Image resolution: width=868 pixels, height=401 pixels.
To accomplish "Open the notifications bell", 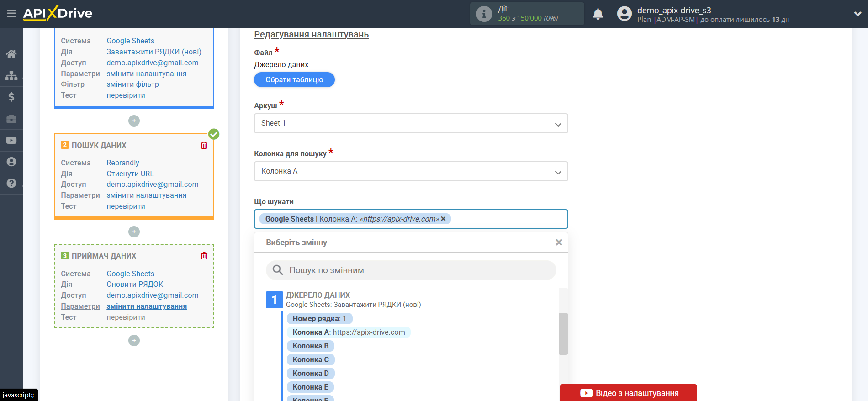I will (598, 14).
